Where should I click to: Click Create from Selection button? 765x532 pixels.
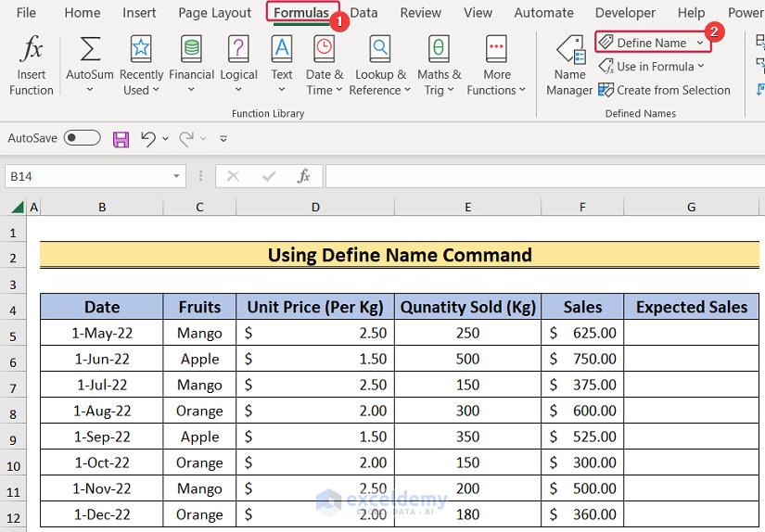(665, 90)
